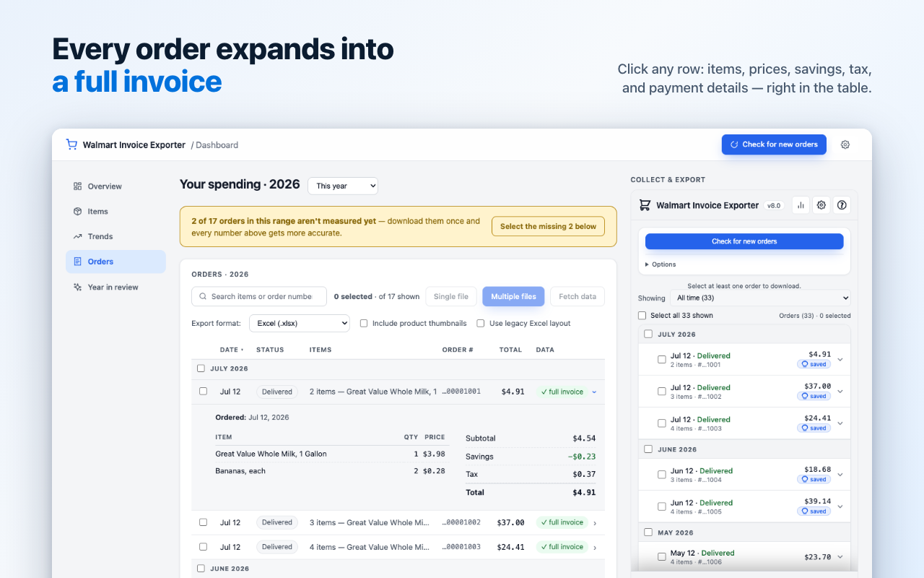Go to Trends in sidebar

point(115,236)
